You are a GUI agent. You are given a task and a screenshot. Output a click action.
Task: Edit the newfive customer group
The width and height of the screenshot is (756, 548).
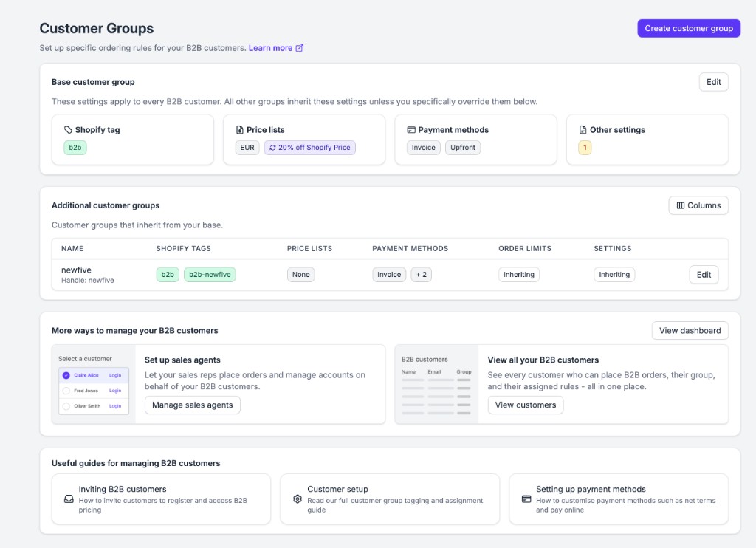coord(704,275)
